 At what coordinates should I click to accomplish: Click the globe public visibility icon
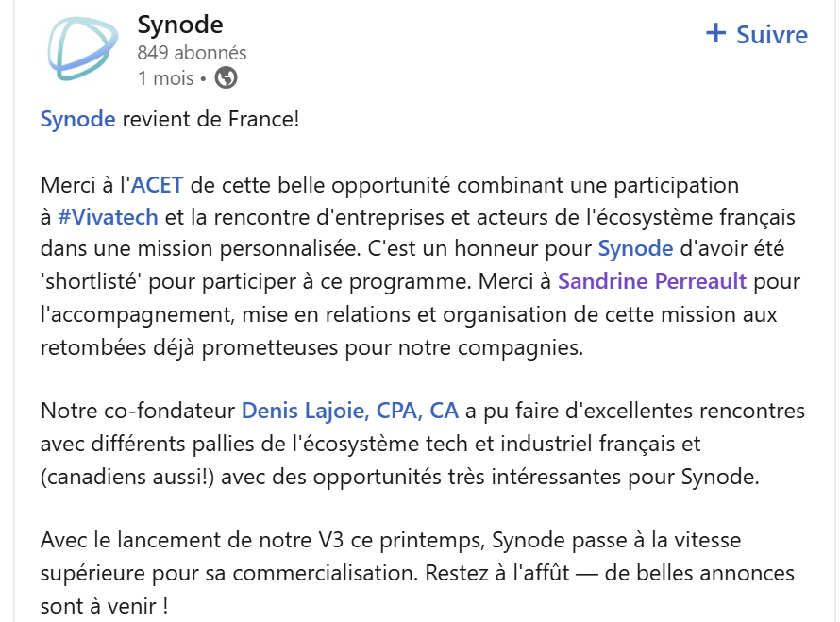click(x=227, y=78)
